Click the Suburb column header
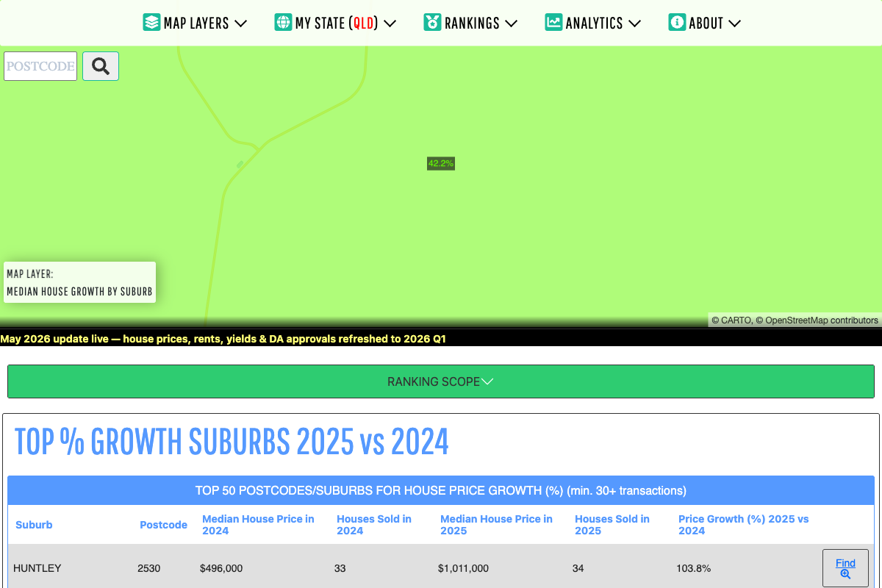Screen dimensions: 882x588 pos(34,525)
